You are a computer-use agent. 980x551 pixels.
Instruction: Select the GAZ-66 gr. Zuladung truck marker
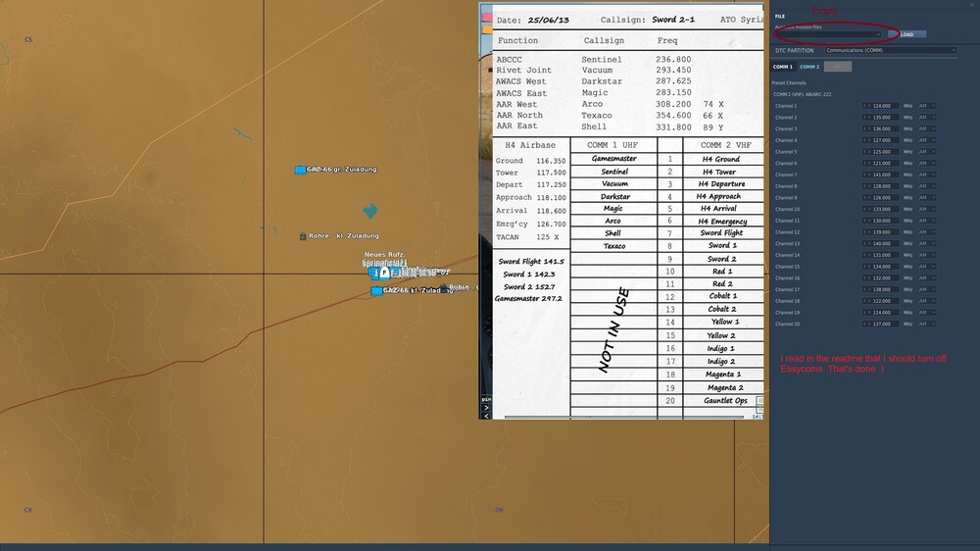(300, 170)
